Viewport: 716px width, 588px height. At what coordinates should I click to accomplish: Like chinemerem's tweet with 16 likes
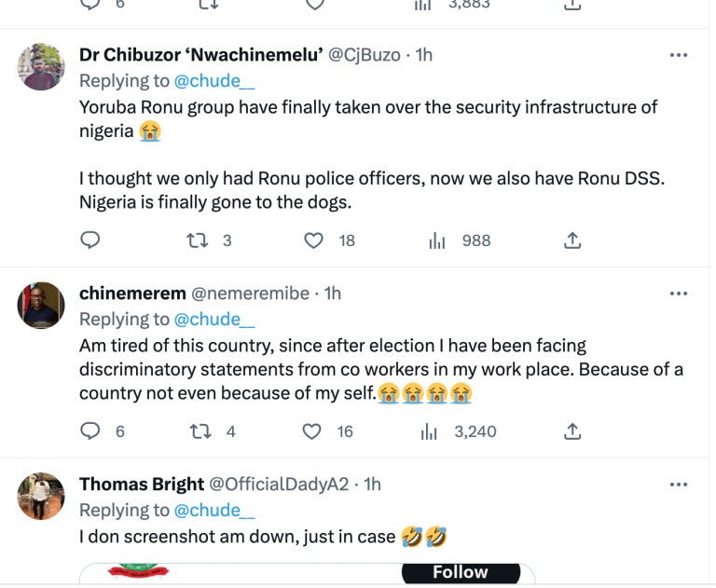(315, 431)
